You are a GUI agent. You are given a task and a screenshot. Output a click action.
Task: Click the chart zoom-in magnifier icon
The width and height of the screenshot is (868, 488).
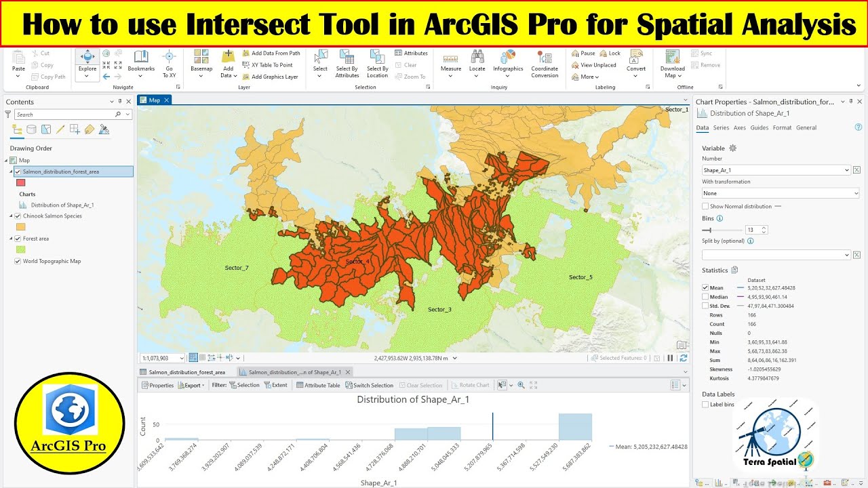point(521,385)
